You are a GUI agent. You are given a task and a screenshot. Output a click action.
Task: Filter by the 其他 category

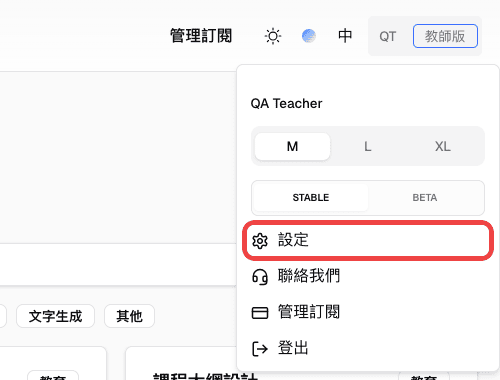(x=129, y=316)
